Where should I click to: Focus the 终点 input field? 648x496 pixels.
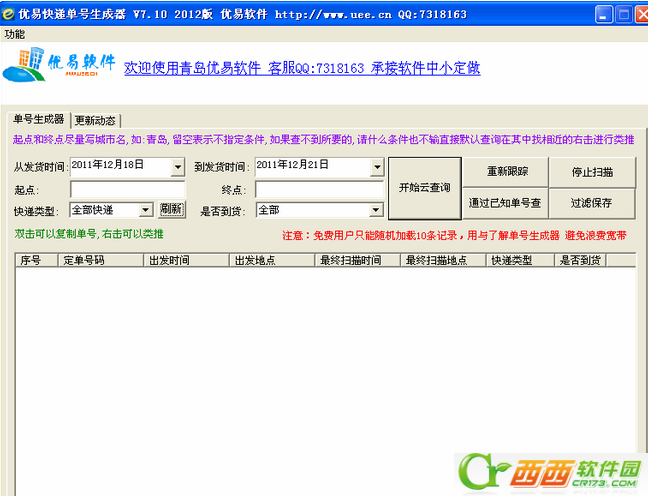click(x=319, y=190)
